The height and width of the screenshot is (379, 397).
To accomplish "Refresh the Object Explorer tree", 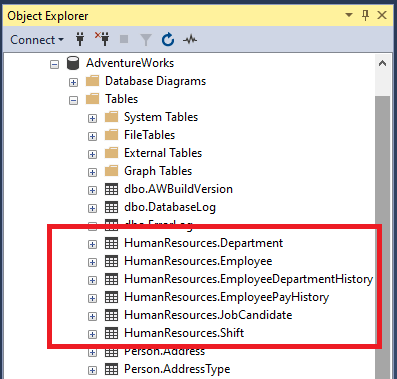I will [x=168, y=39].
